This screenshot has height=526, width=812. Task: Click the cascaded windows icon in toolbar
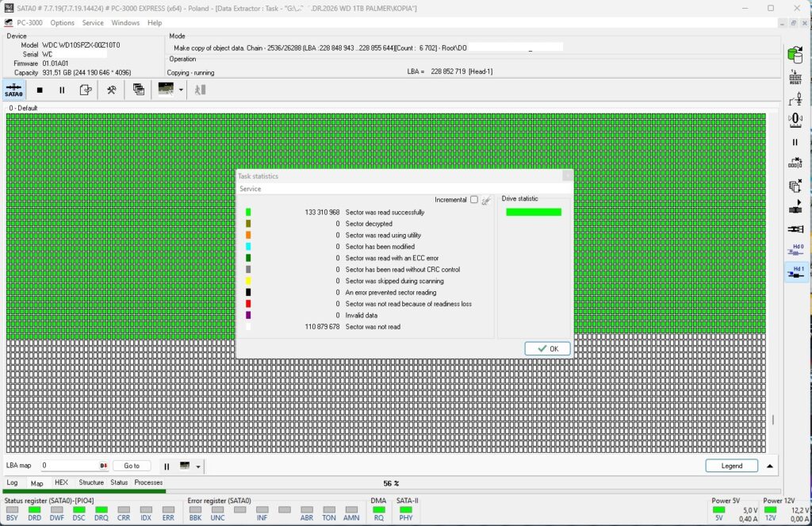[x=138, y=90]
